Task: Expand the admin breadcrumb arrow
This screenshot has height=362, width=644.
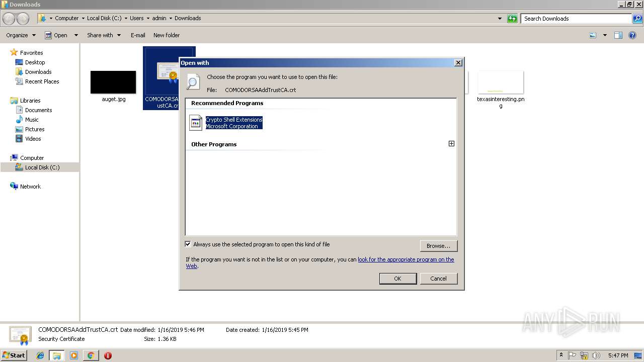Action: [171, 19]
